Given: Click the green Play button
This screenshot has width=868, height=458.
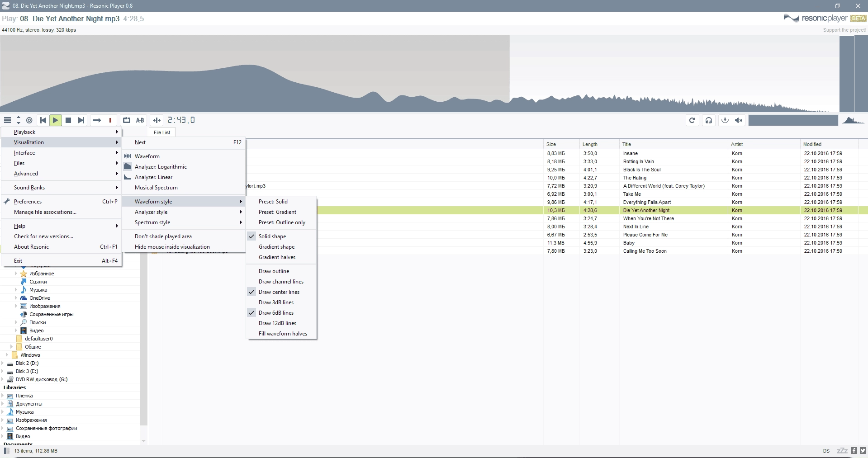Looking at the screenshot, I should [56, 120].
